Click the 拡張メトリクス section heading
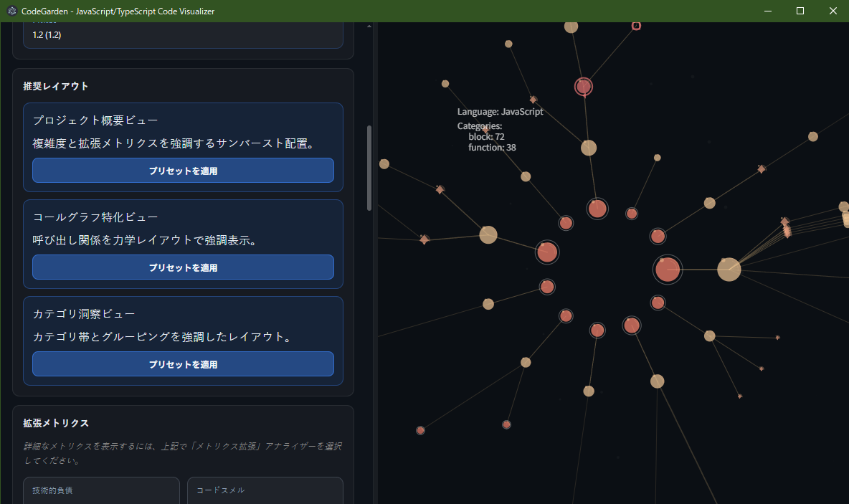The image size is (849, 504). pos(56,423)
